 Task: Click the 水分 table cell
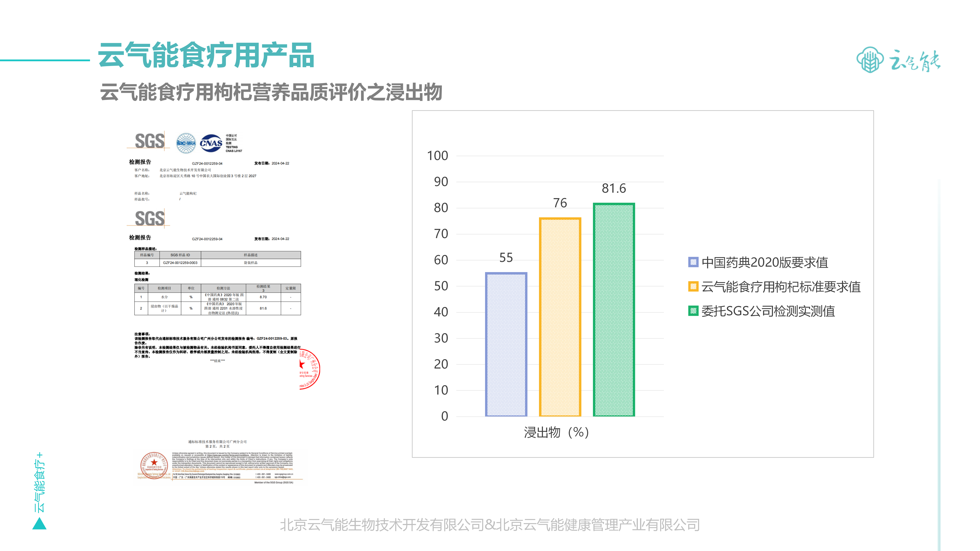[164, 297]
